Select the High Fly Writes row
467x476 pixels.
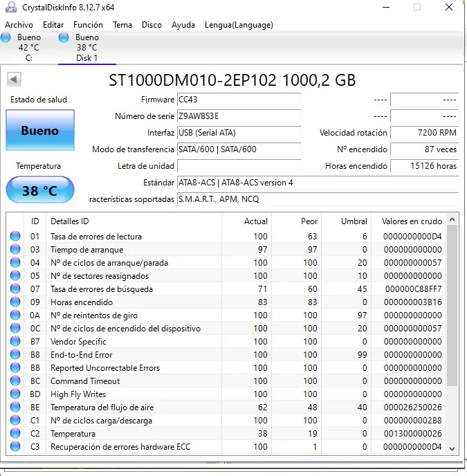pyautogui.click(x=226, y=394)
